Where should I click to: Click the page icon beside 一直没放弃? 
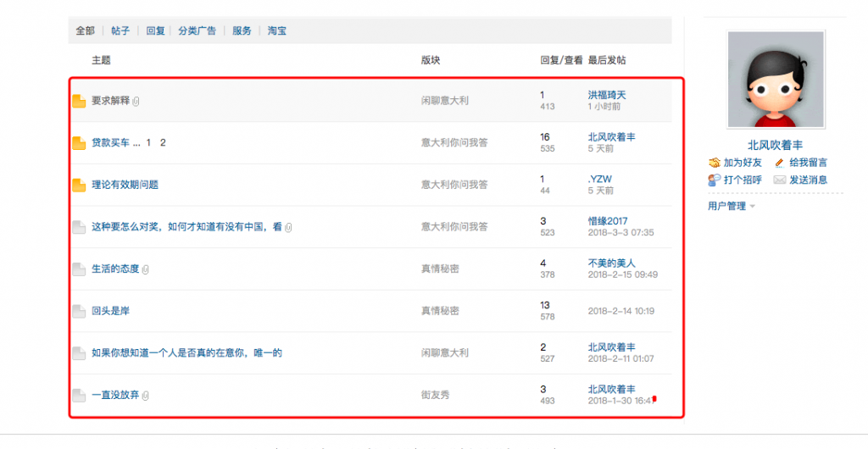tap(79, 396)
